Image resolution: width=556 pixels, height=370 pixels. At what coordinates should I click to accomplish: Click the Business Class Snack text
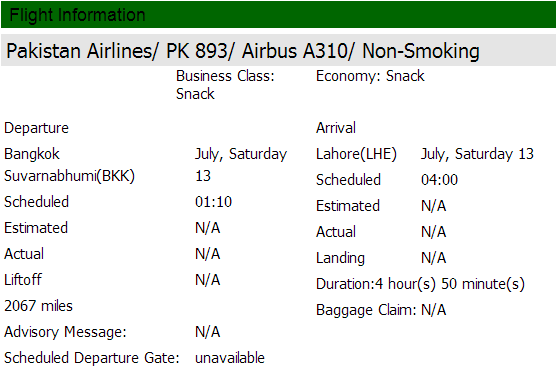[225, 85]
